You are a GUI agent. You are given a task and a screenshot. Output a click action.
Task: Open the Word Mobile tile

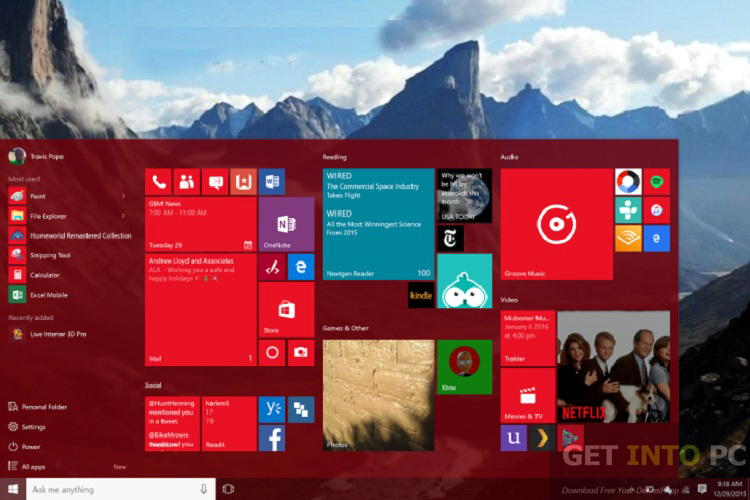click(272, 181)
